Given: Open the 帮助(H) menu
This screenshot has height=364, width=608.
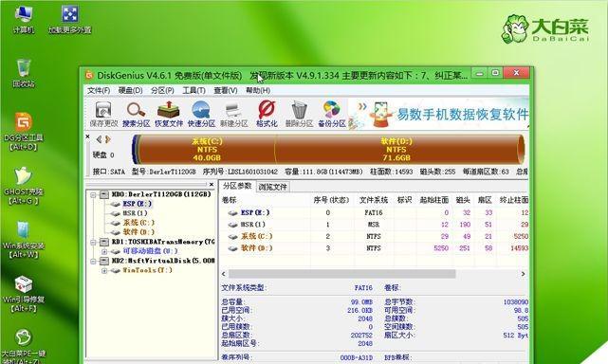Looking at the screenshot, I should [258, 90].
